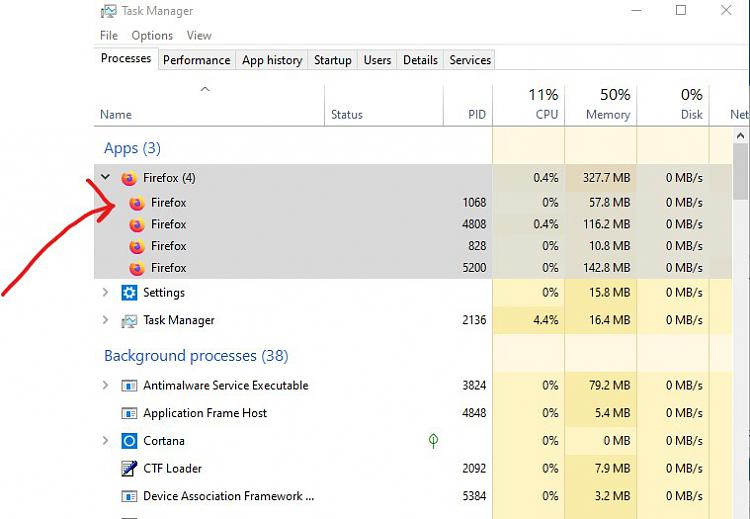
Task: Click the Cortana circle icon
Action: tap(129, 441)
